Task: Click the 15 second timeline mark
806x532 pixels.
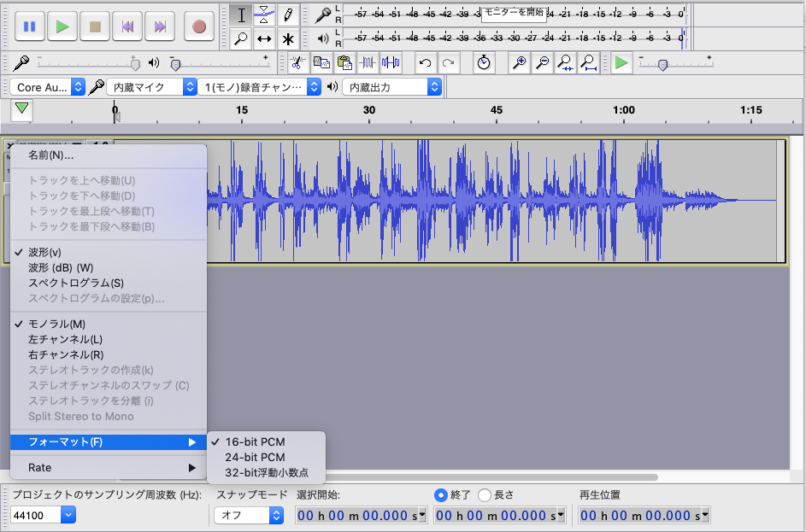Action: pos(242,110)
